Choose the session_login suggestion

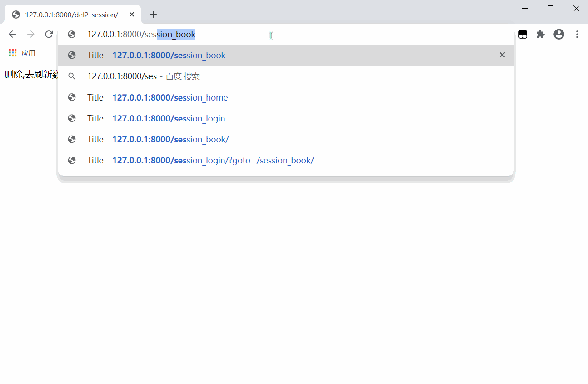(169, 118)
